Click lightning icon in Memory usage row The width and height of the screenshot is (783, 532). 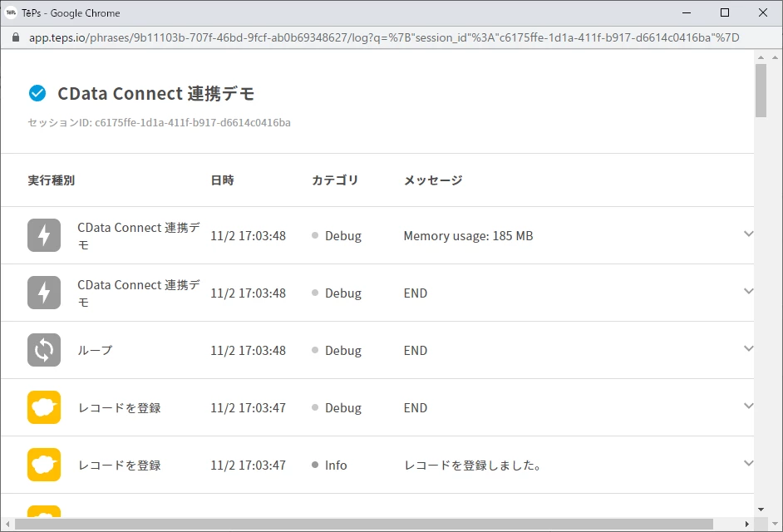pos(44,235)
